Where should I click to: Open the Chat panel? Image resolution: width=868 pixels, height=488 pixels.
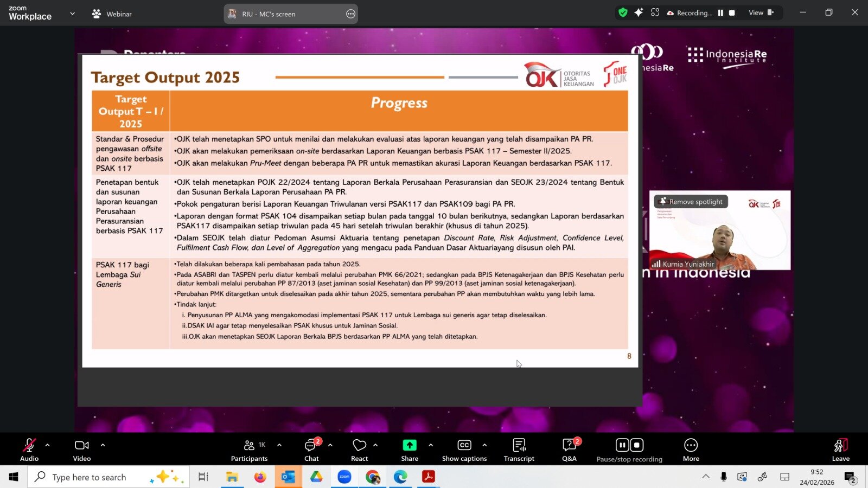tap(311, 450)
